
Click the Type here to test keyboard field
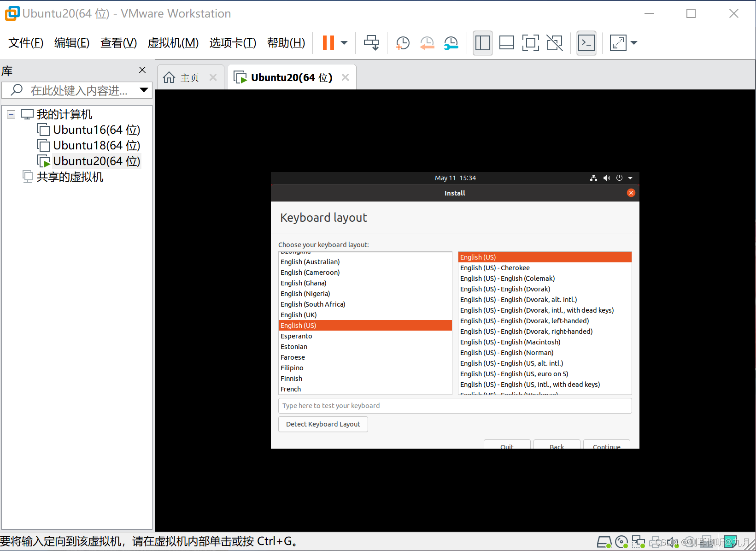[x=455, y=406]
